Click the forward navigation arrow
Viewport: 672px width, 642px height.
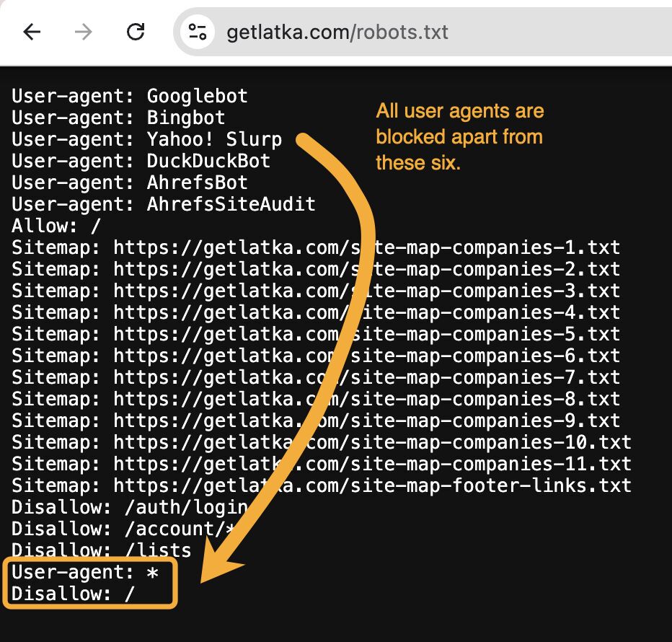tap(84, 31)
